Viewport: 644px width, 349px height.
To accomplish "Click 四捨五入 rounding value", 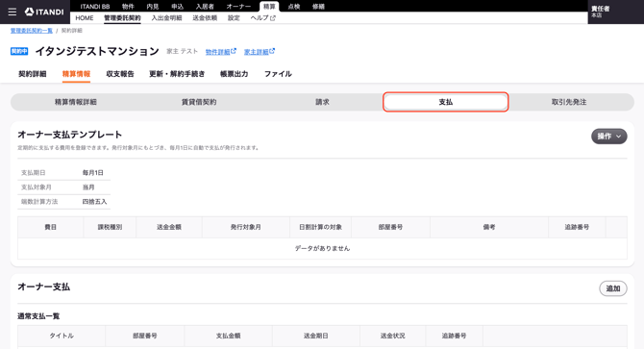I will pos(95,202).
